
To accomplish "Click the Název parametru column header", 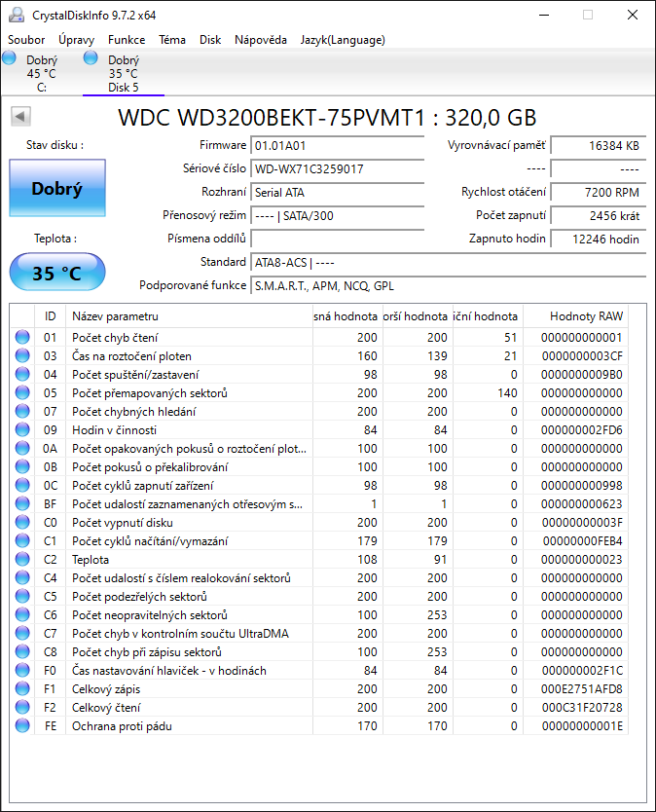I will coord(189,315).
